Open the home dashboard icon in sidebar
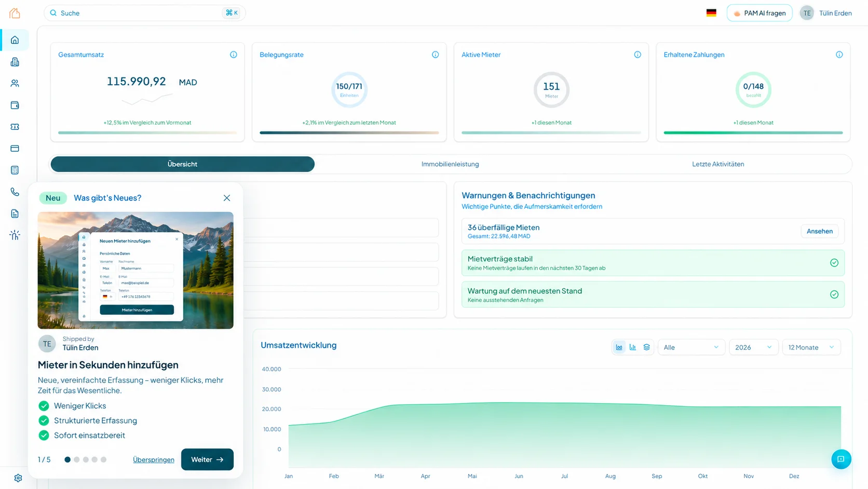 15,40
